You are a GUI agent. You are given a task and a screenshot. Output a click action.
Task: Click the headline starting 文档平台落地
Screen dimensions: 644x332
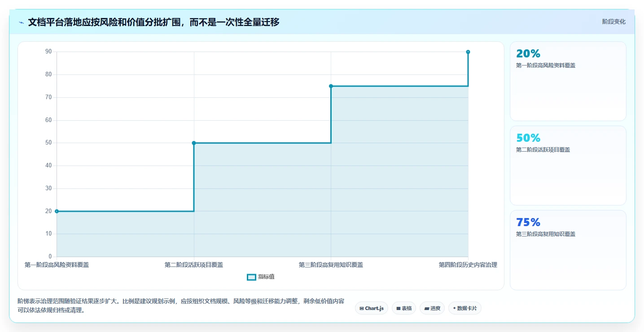(154, 22)
